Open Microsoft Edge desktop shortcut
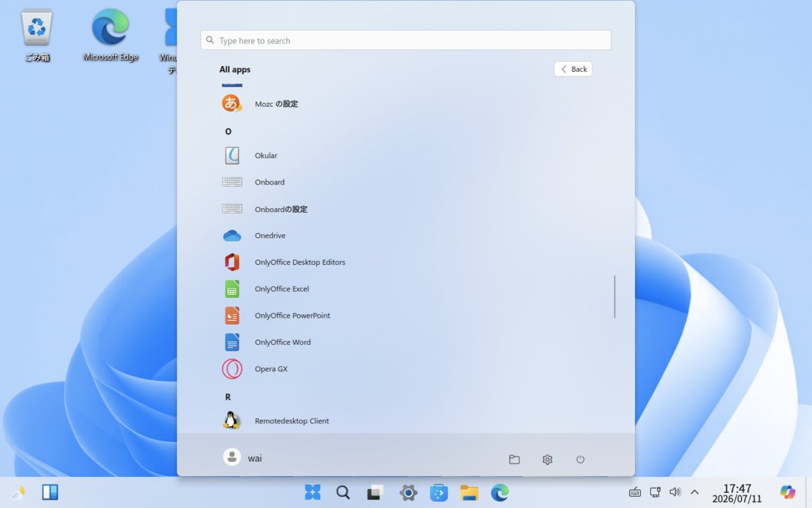This screenshot has width=812, height=508. (x=110, y=36)
